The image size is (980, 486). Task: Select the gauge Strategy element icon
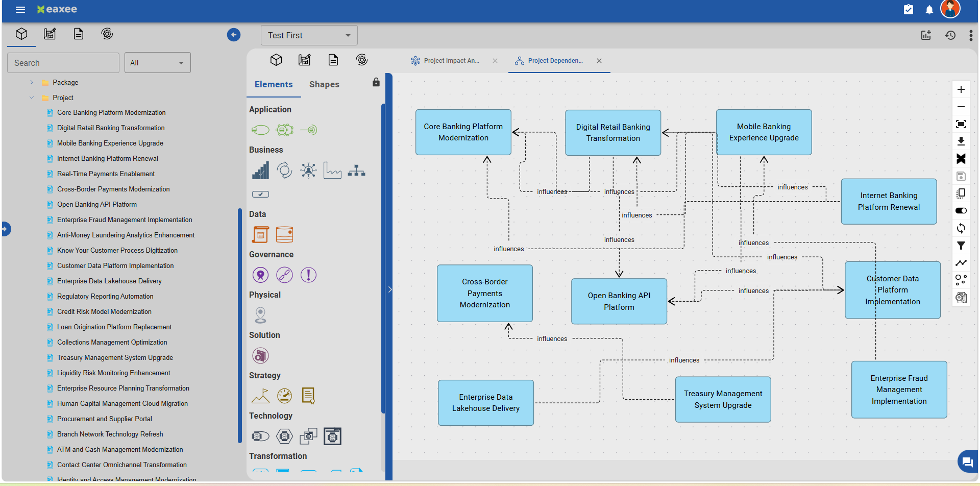tap(284, 396)
